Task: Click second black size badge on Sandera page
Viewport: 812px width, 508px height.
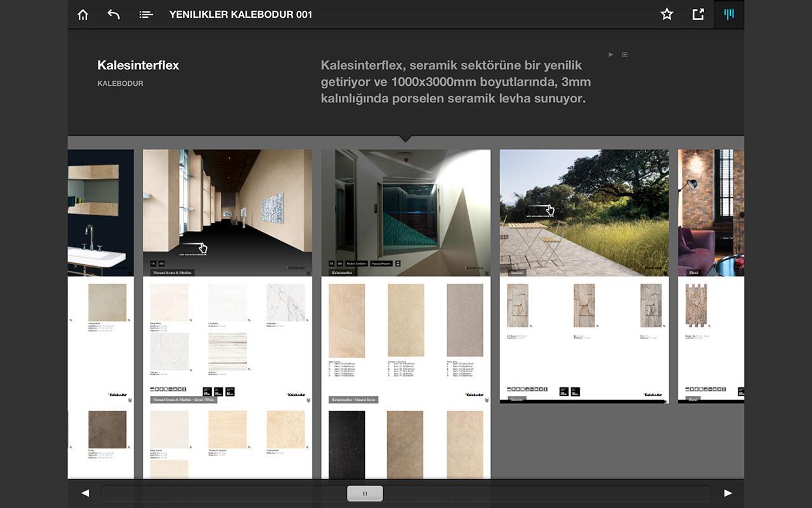Action: [575, 392]
